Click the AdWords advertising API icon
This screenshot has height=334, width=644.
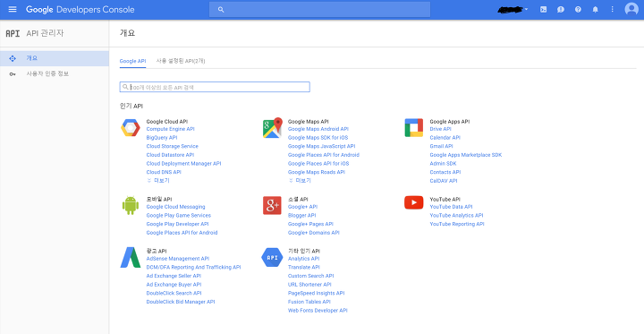click(131, 258)
